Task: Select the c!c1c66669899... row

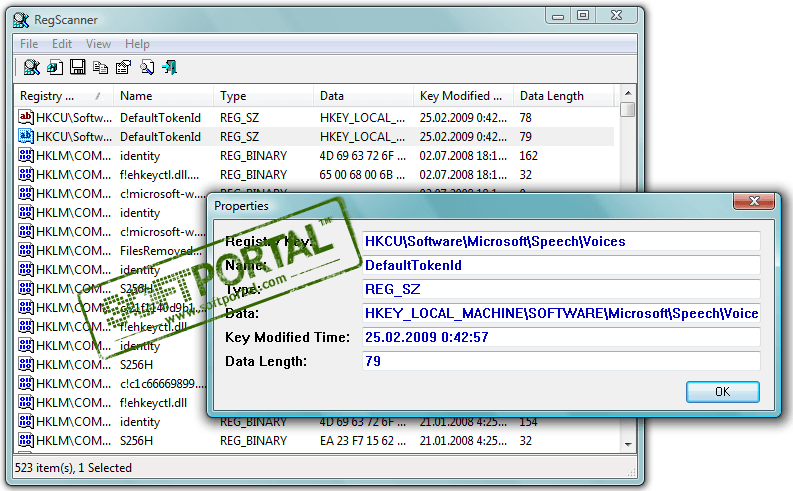Action: click(x=111, y=383)
